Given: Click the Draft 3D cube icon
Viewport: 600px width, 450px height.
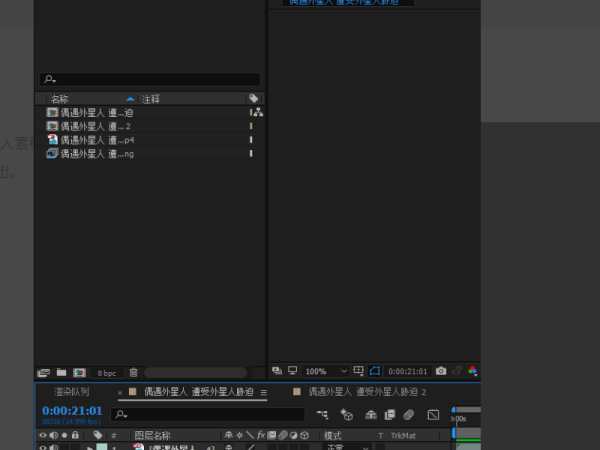Looking at the screenshot, I should tap(346, 414).
